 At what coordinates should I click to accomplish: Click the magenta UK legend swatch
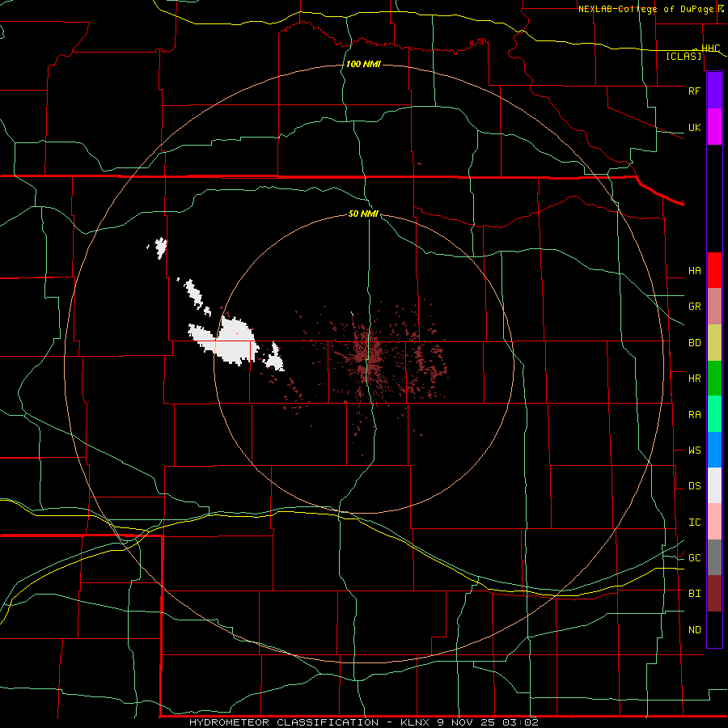tap(714, 126)
